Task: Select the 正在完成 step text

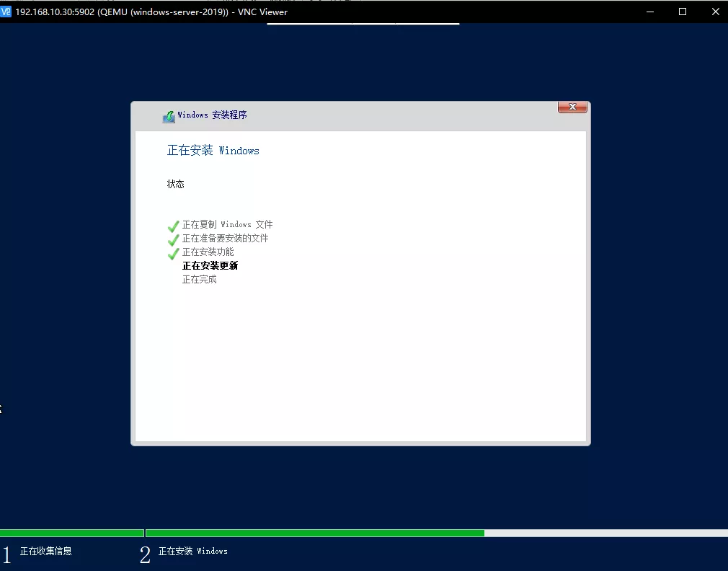Action: tap(199, 280)
